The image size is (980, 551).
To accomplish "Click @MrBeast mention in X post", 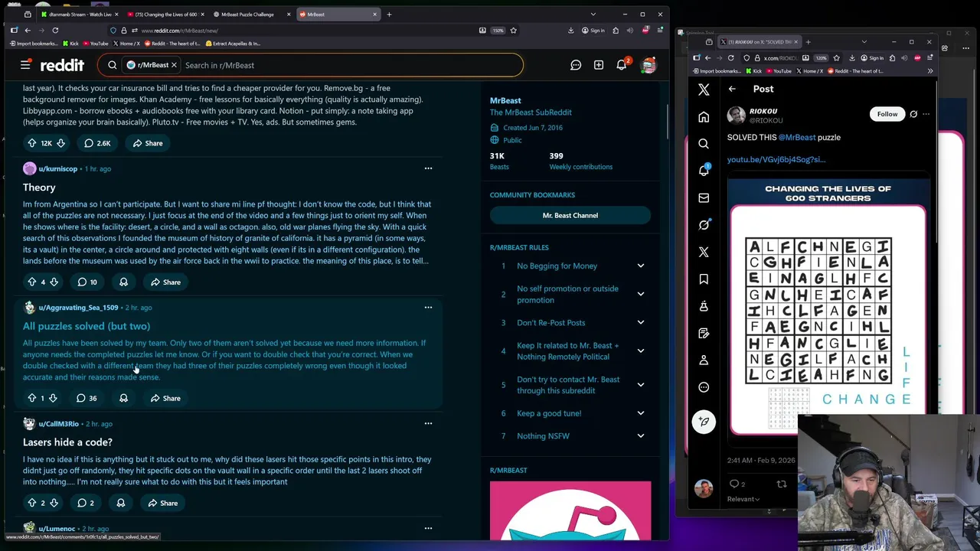I will 797,137.
